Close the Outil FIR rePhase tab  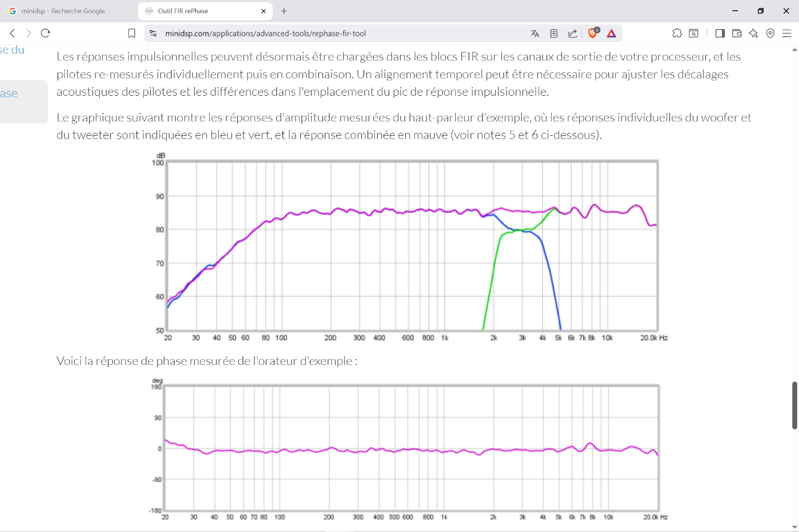point(264,11)
